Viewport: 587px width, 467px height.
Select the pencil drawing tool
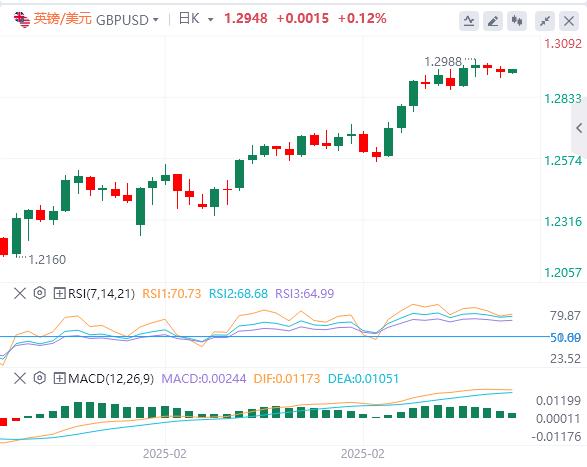point(493,21)
